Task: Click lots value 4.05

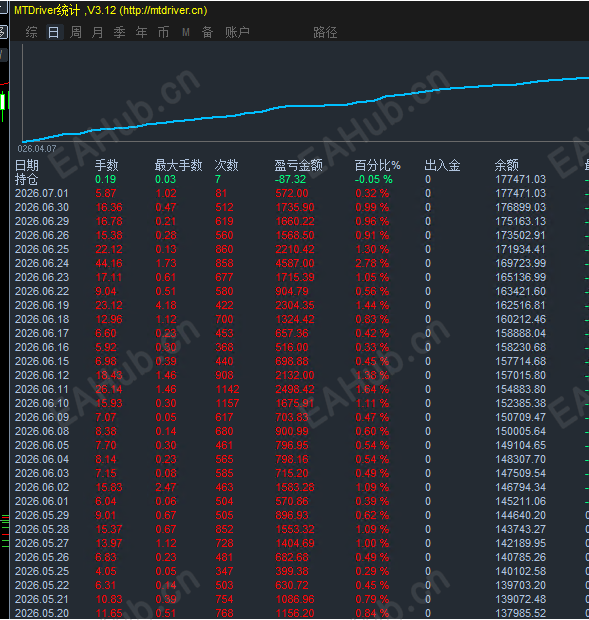Action: (106, 571)
